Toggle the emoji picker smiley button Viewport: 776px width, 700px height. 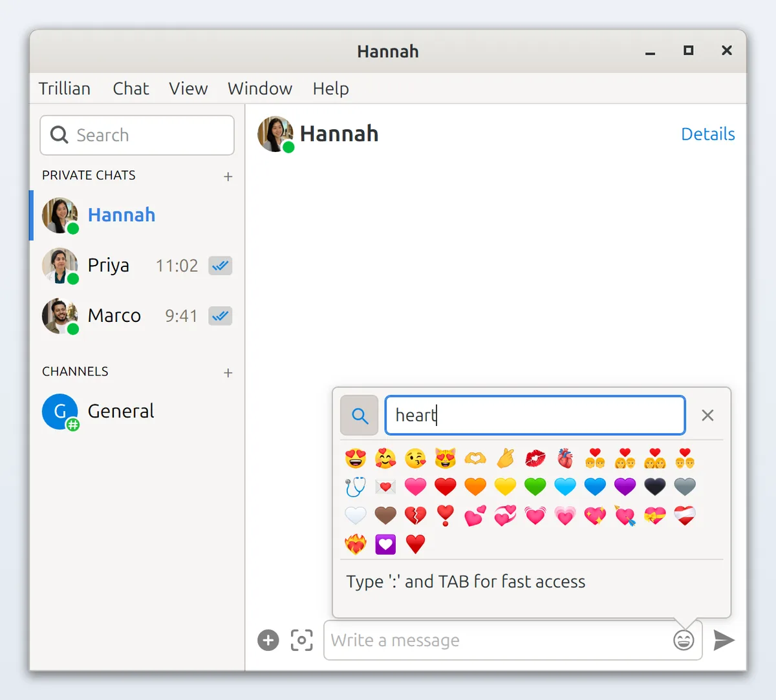(x=684, y=641)
